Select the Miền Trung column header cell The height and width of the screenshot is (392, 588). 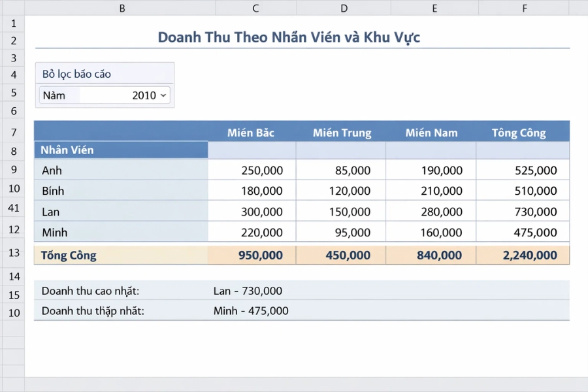tap(341, 132)
